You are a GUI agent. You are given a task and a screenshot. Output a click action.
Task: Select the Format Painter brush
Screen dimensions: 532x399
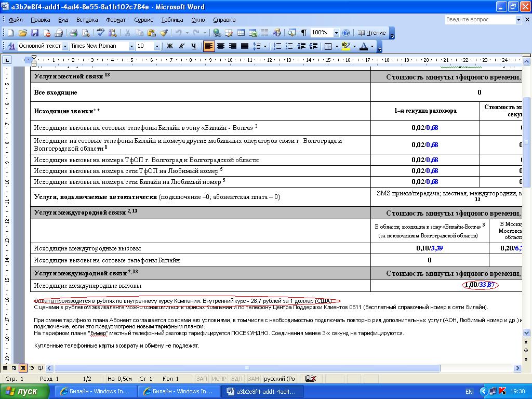click(164, 33)
